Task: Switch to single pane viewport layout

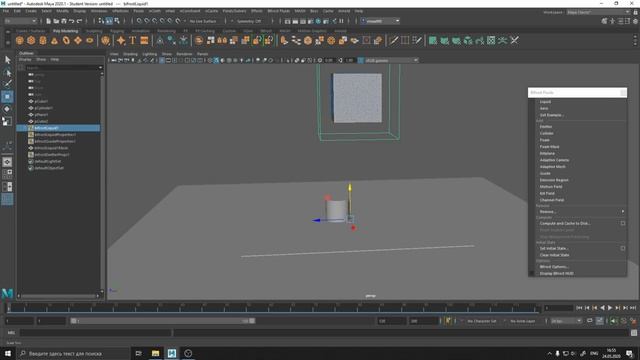Action: pos(7,162)
